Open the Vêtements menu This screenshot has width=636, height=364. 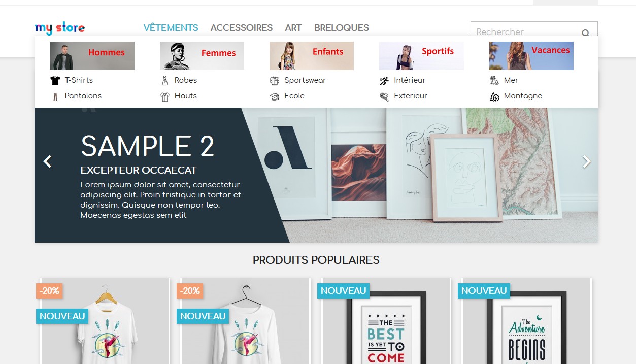[x=171, y=28]
